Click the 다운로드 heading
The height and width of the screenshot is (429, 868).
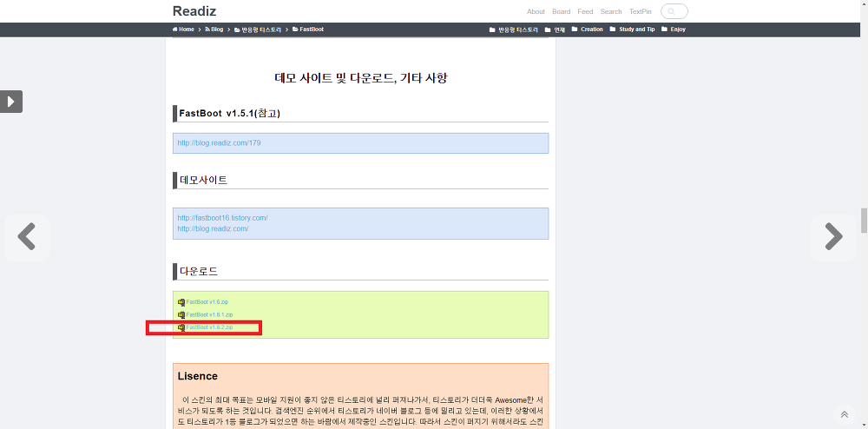click(x=198, y=271)
